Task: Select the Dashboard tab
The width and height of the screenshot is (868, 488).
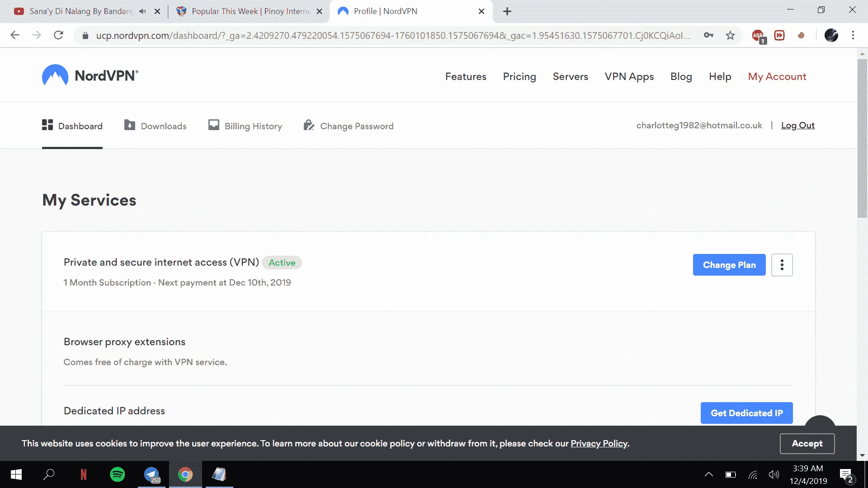Action: click(x=72, y=126)
